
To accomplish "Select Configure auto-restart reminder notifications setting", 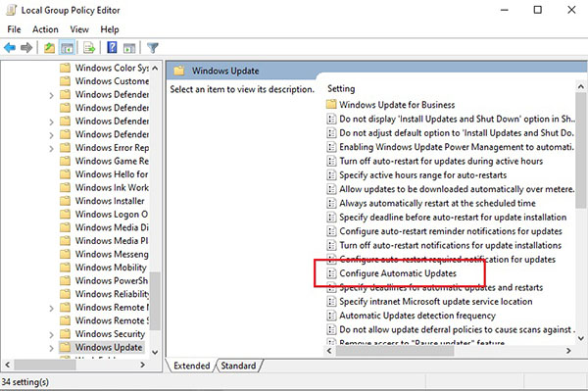I will [x=445, y=231].
